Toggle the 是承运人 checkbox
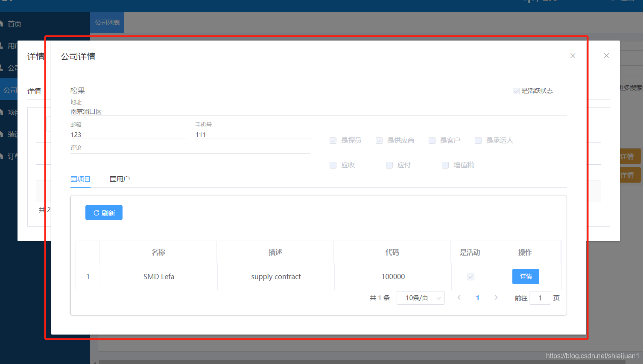This screenshot has height=364, width=643. pos(478,141)
